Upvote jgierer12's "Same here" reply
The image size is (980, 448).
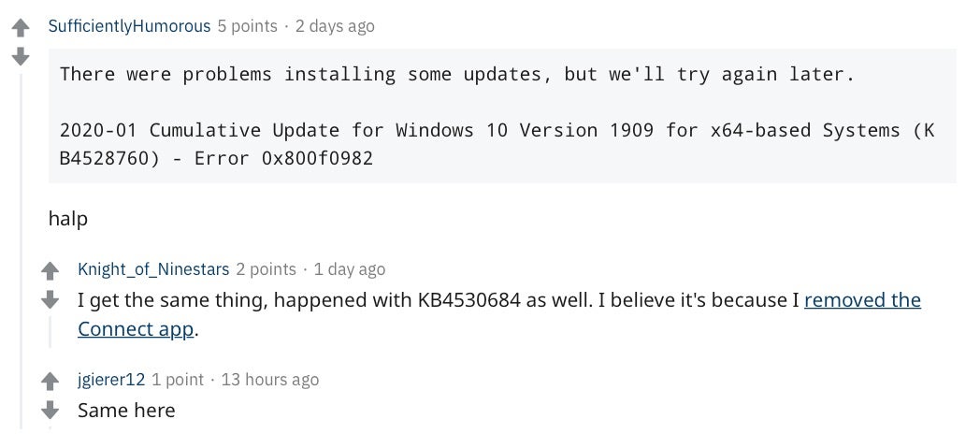(x=50, y=382)
